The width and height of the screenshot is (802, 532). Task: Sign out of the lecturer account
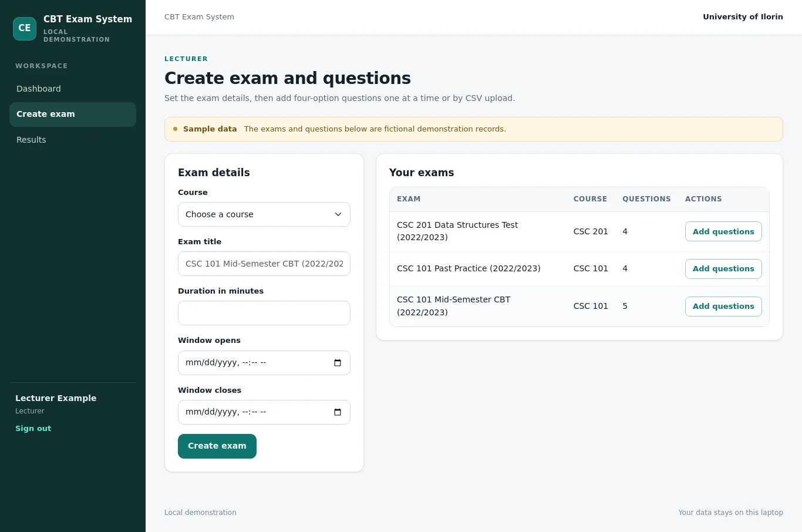coord(33,429)
